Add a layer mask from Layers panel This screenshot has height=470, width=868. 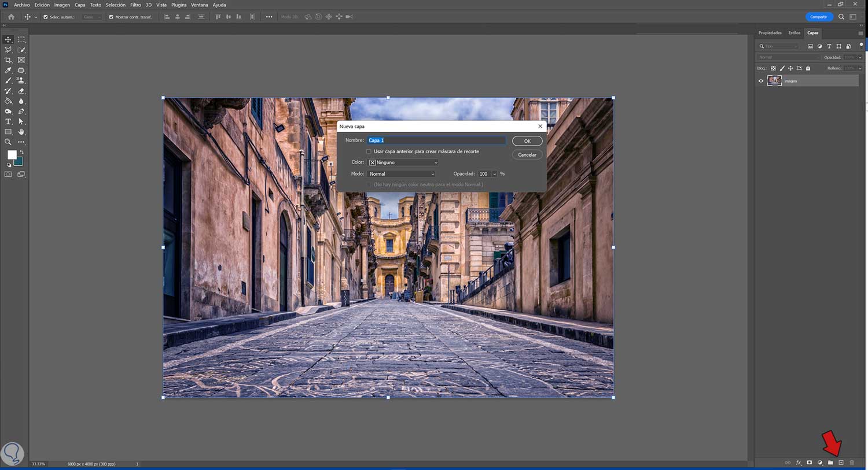pos(809,462)
